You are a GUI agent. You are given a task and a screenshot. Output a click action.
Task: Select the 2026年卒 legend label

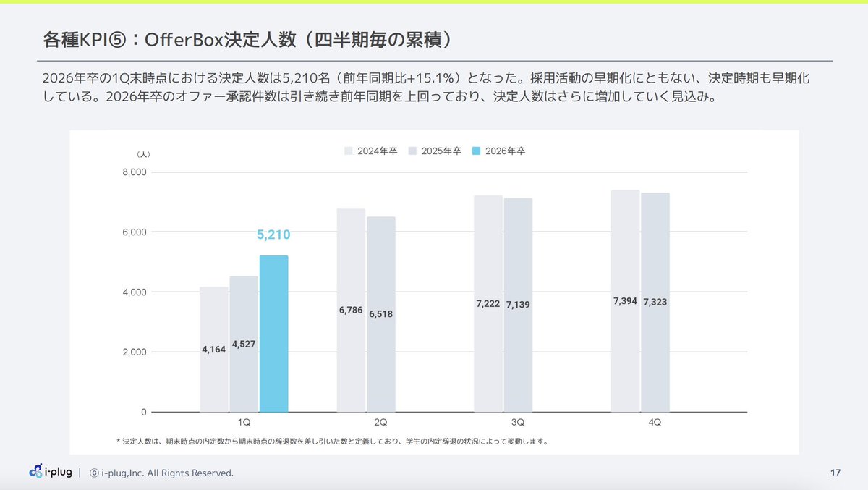[x=505, y=151]
